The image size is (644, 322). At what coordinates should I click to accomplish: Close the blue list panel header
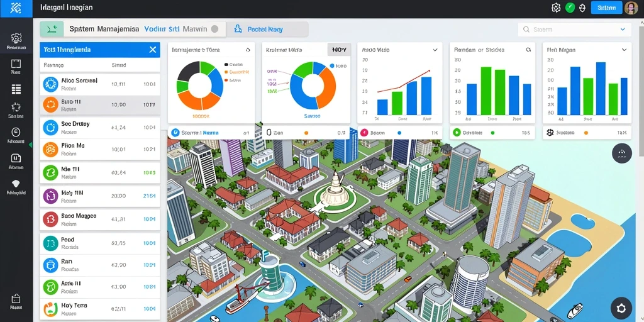tap(152, 50)
